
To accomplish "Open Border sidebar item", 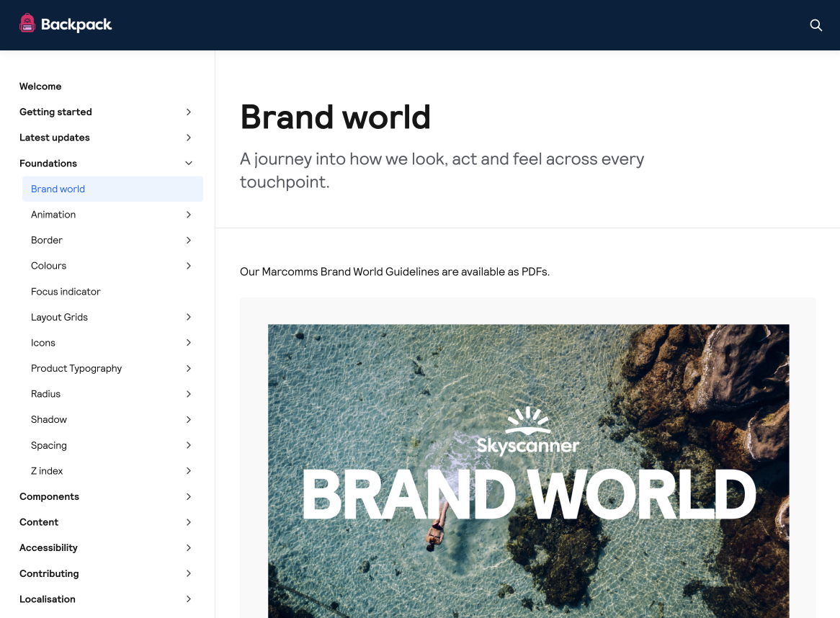I will tap(47, 240).
